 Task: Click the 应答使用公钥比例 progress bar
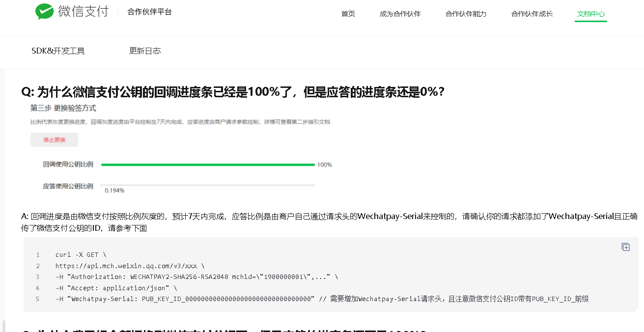tap(208, 185)
